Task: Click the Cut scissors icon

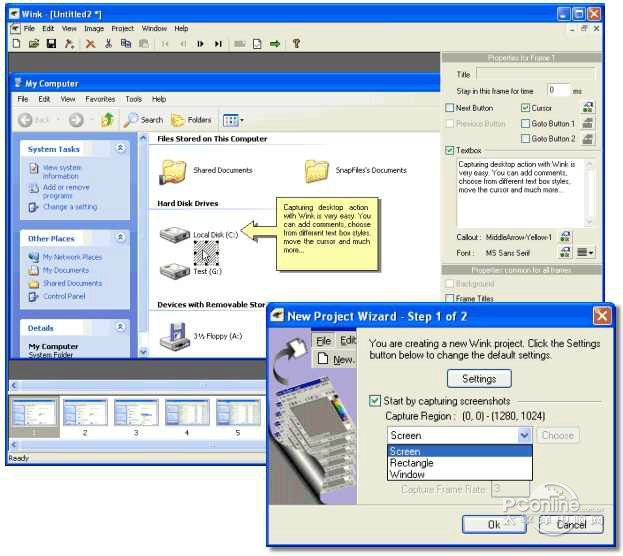Action: pos(108,43)
